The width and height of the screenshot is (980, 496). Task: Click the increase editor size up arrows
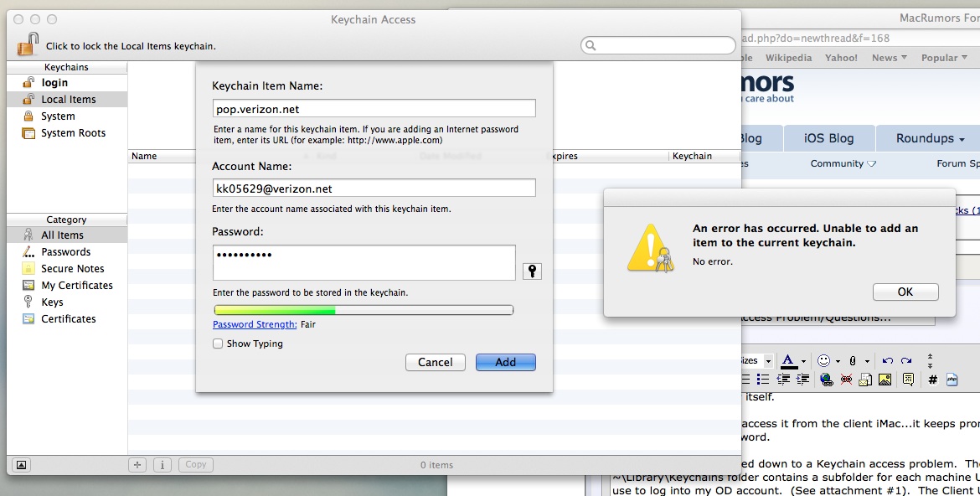[930, 357]
